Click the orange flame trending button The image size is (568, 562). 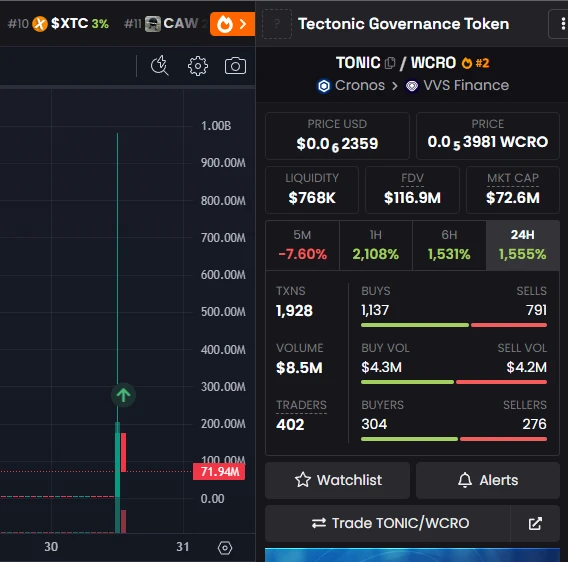pos(232,24)
